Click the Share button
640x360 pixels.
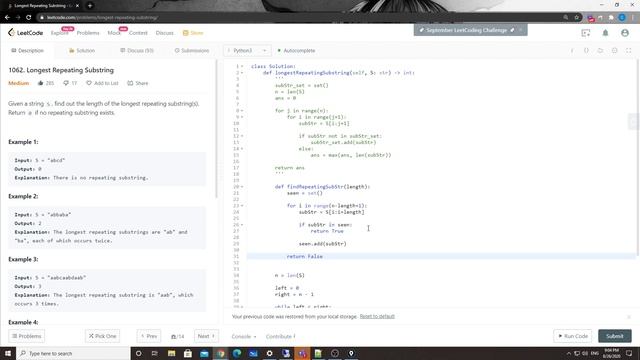click(x=138, y=83)
